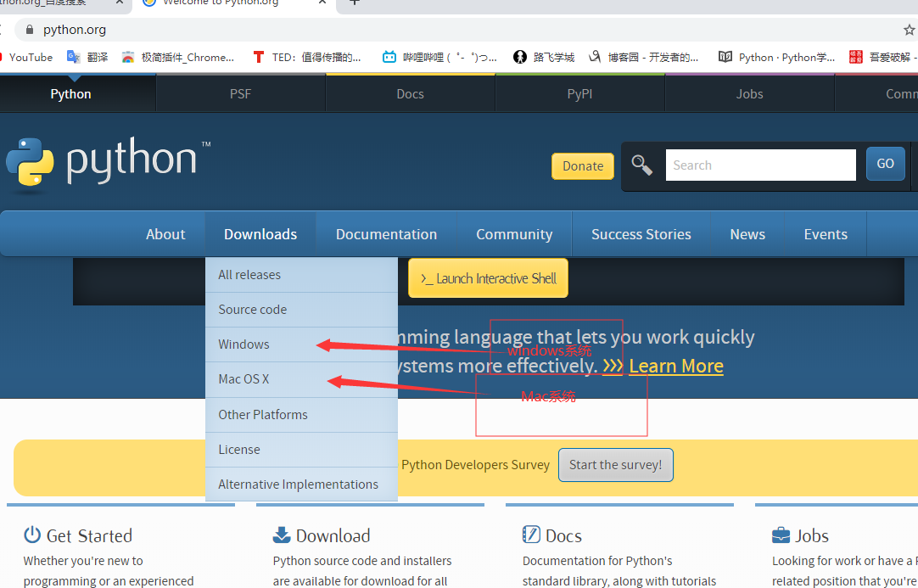918x588 pixels.
Task: Open the YouTube bookmark
Action: 26,58
